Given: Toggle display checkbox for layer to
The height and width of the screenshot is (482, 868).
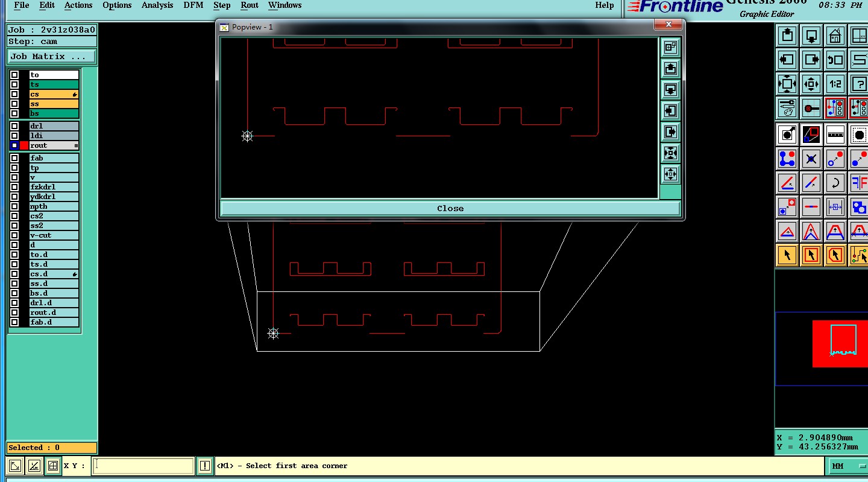Looking at the screenshot, I should [x=14, y=75].
